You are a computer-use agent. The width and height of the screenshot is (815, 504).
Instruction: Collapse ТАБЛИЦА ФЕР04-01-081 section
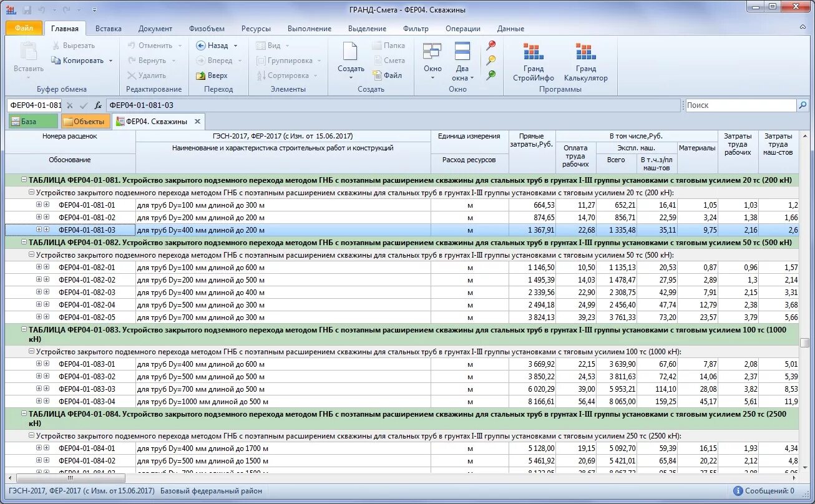tap(24, 180)
